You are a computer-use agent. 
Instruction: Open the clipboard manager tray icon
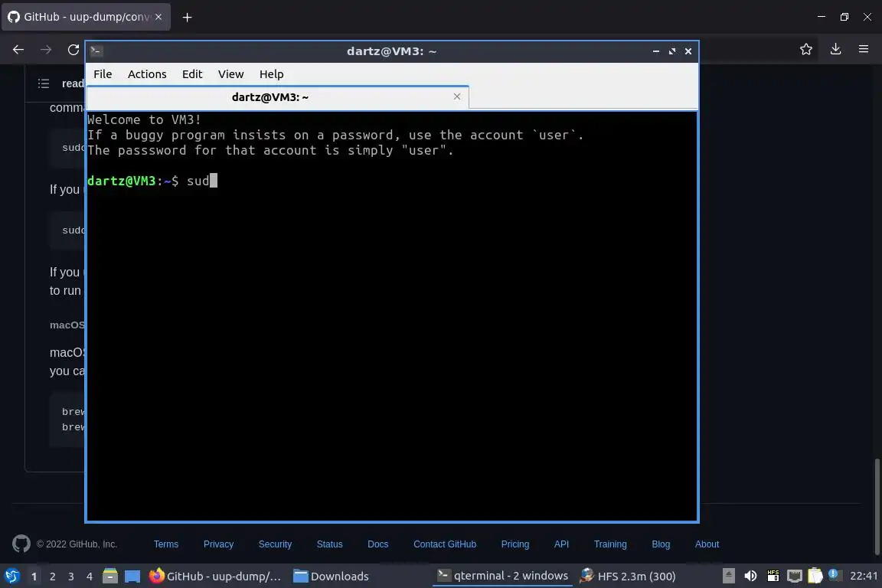tap(815, 576)
